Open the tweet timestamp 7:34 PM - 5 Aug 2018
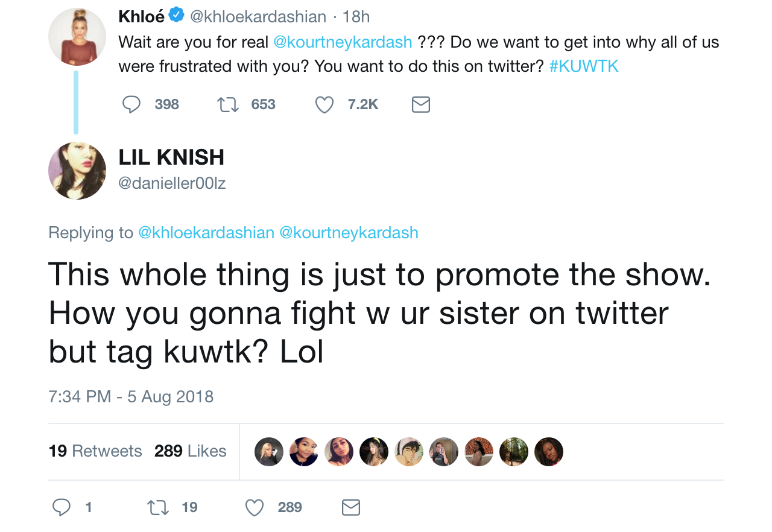 tap(131, 396)
